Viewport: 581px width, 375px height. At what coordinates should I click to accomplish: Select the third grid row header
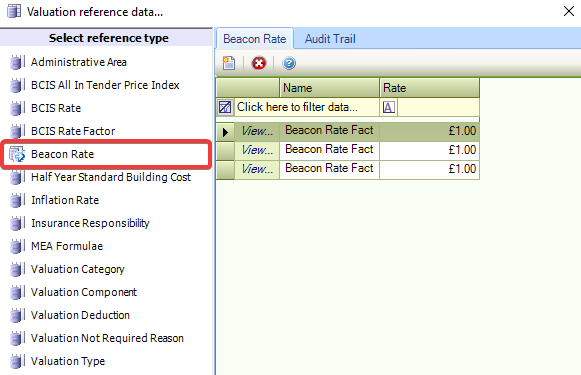(x=225, y=170)
